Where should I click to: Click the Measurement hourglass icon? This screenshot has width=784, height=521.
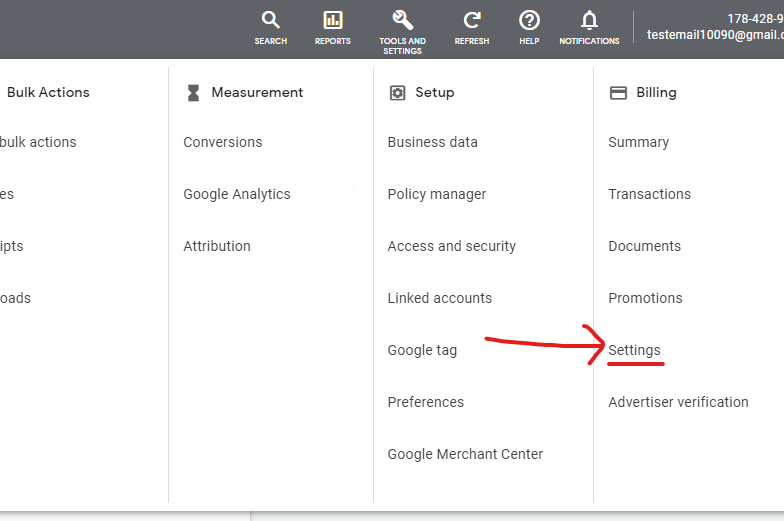(193, 92)
